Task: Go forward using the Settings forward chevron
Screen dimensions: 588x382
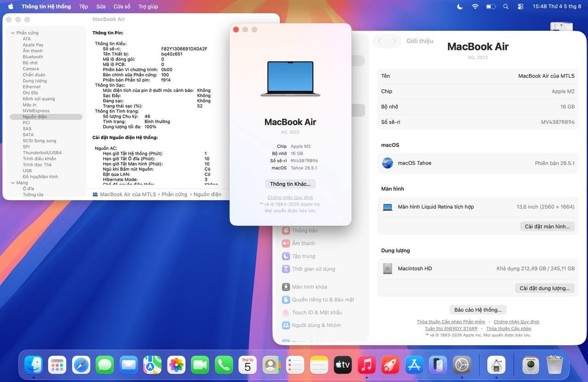Action: click(394, 41)
